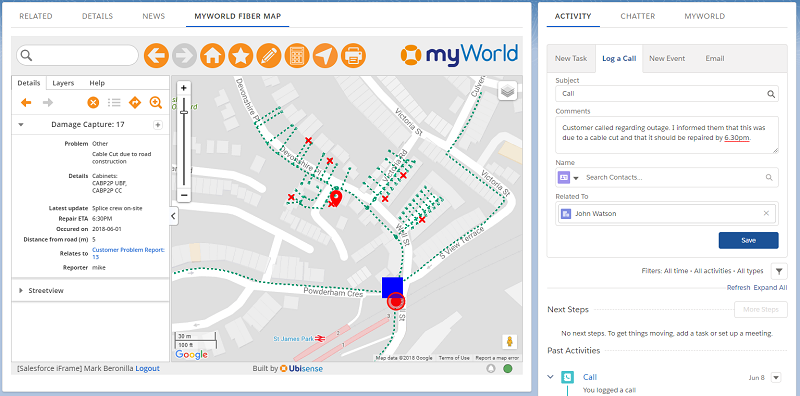
Task: Click the small orange back arrow in Details
Action: 26,103
